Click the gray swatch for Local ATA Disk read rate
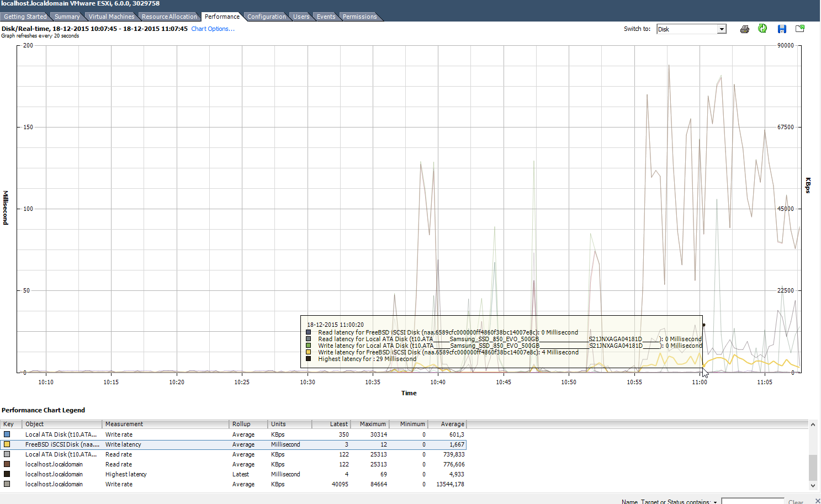821x504 pixels. click(7, 454)
